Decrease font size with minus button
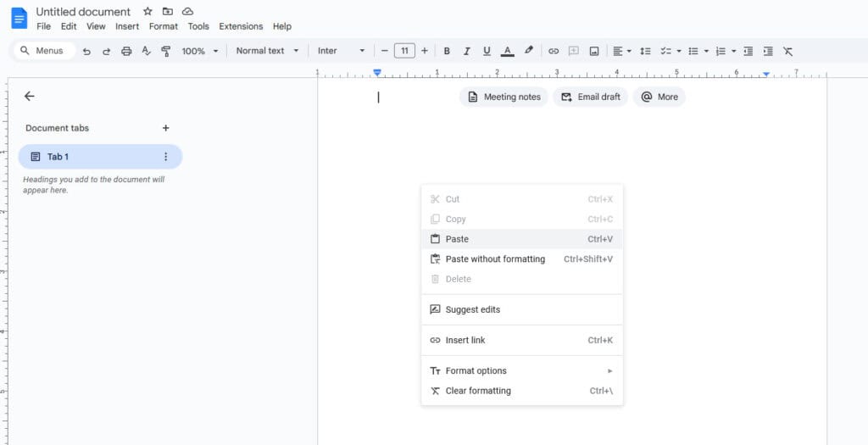Image resolution: width=868 pixels, height=445 pixels. pyautogui.click(x=385, y=51)
